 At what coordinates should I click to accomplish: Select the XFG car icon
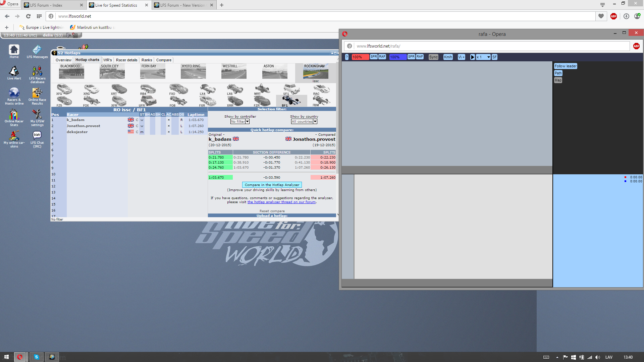pos(64,89)
